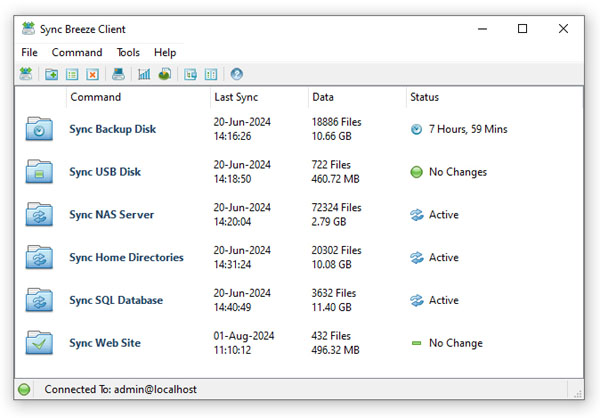The image size is (600, 418).
Task: Open the Command menu
Action: [x=77, y=52]
